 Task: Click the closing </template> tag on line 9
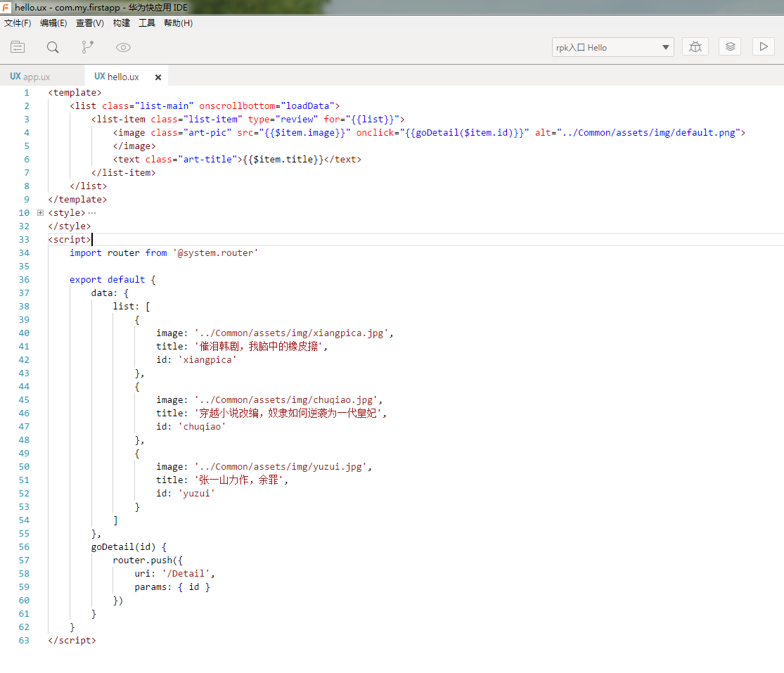coord(77,200)
